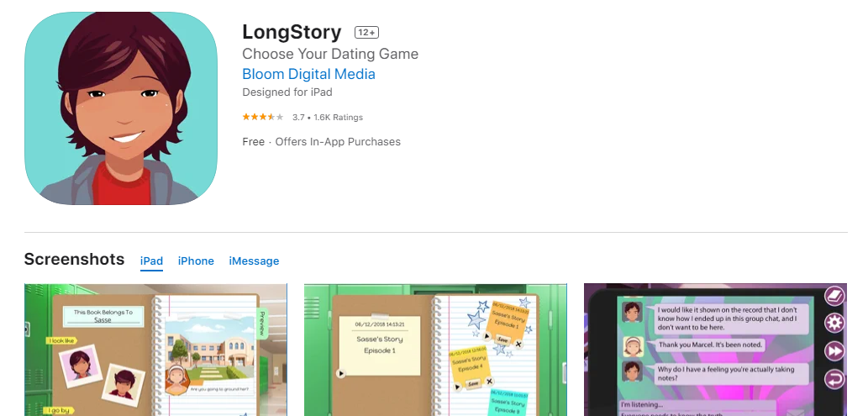Image resolution: width=868 pixels, height=416 pixels.
Task: Click the star rating display
Action: [x=263, y=117]
